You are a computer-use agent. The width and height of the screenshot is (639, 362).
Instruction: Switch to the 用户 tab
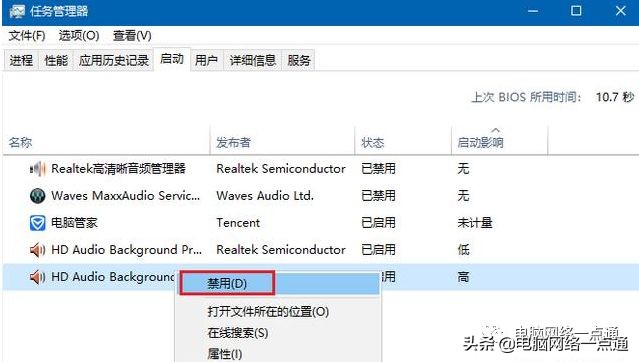[206, 61]
